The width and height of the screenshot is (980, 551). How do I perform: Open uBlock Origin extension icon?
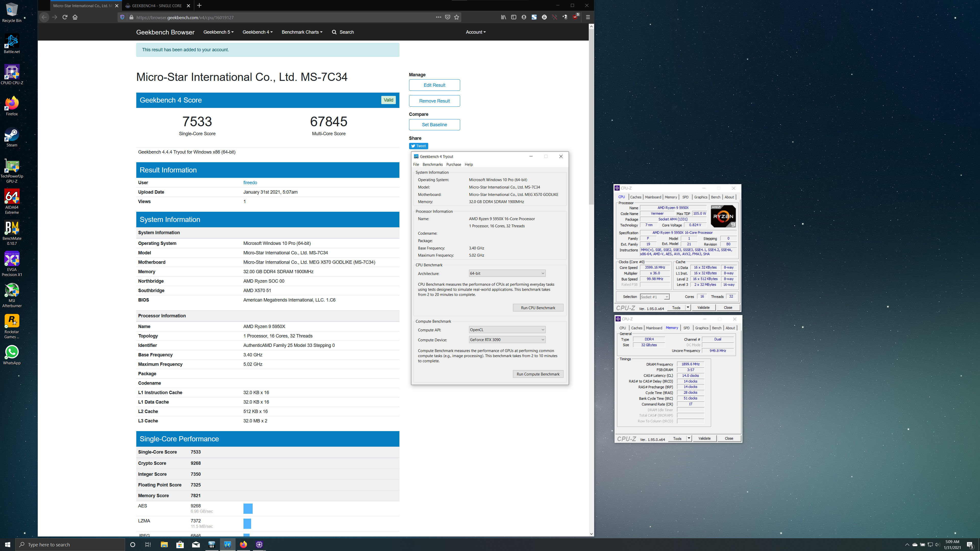[575, 17]
